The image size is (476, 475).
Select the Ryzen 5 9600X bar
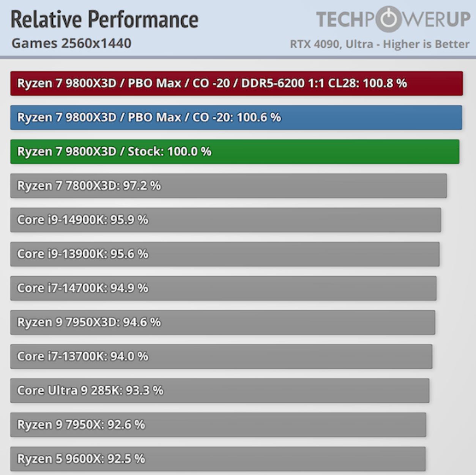tap(218, 459)
